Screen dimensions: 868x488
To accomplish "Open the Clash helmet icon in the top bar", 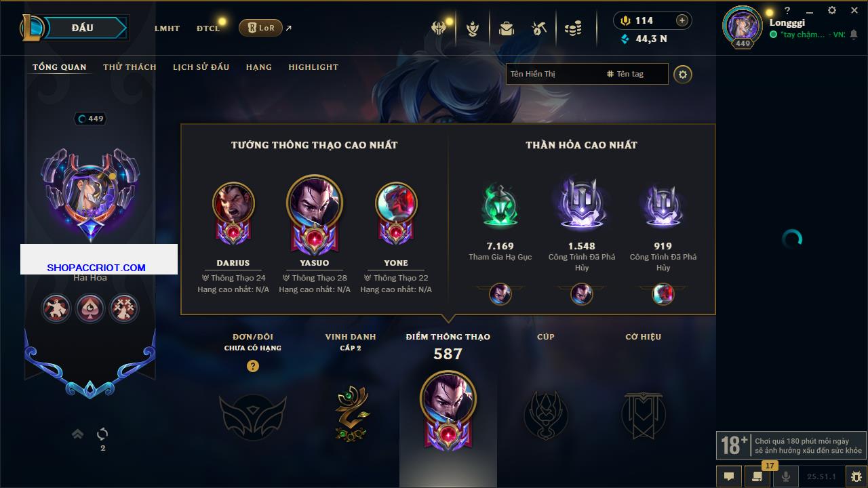I will coord(439,28).
